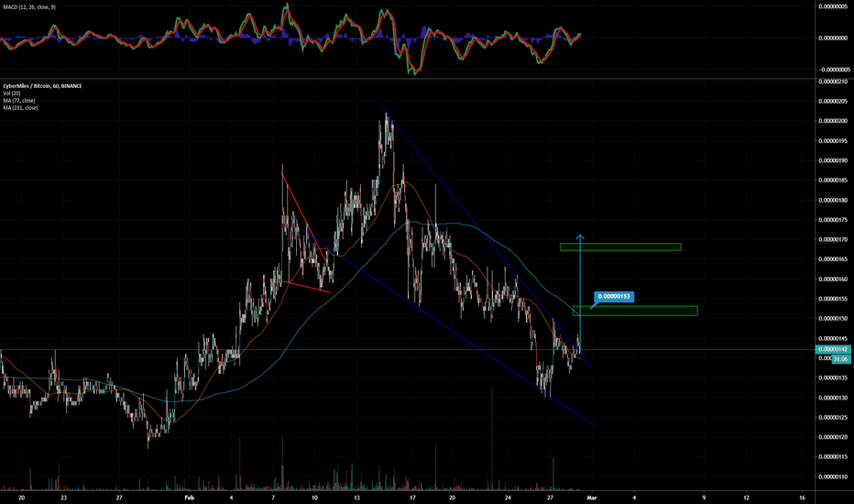The height and width of the screenshot is (504, 854).
Task: Open the MA (77, close) indicator label
Action: tap(19, 101)
